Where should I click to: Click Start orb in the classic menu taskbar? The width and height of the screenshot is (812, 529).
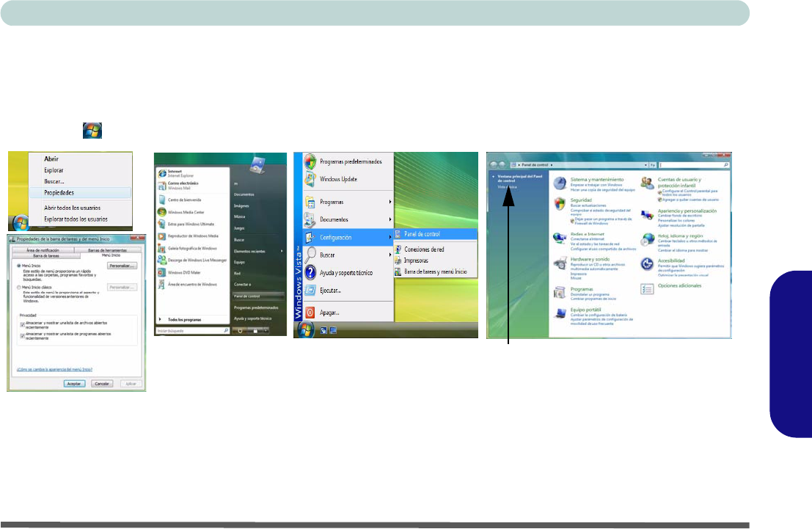tap(305, 329)
